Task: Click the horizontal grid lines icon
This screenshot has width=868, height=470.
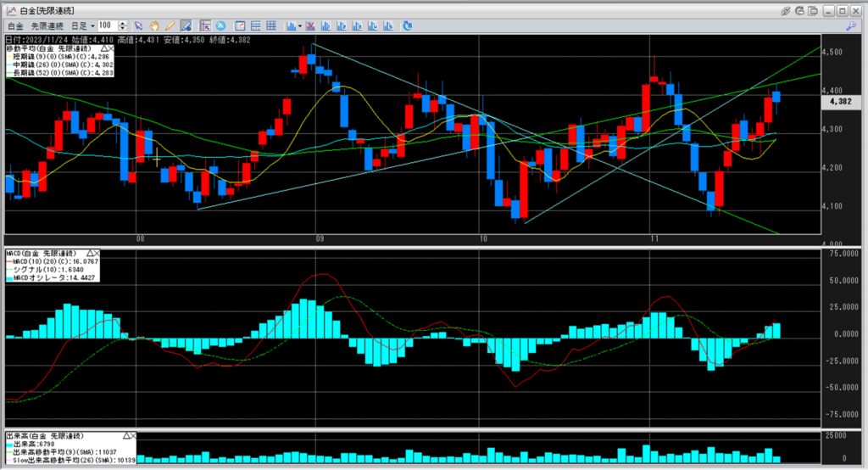Action: pos(256,26)
